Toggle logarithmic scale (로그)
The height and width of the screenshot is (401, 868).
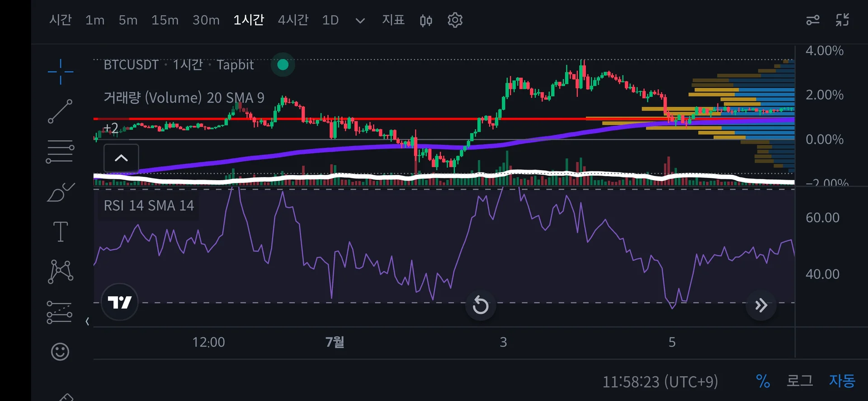(799, 381)
